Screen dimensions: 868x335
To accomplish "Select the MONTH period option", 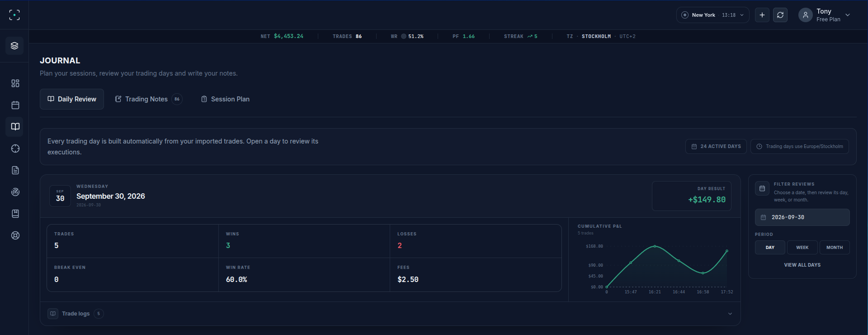I will click(835, 248).
